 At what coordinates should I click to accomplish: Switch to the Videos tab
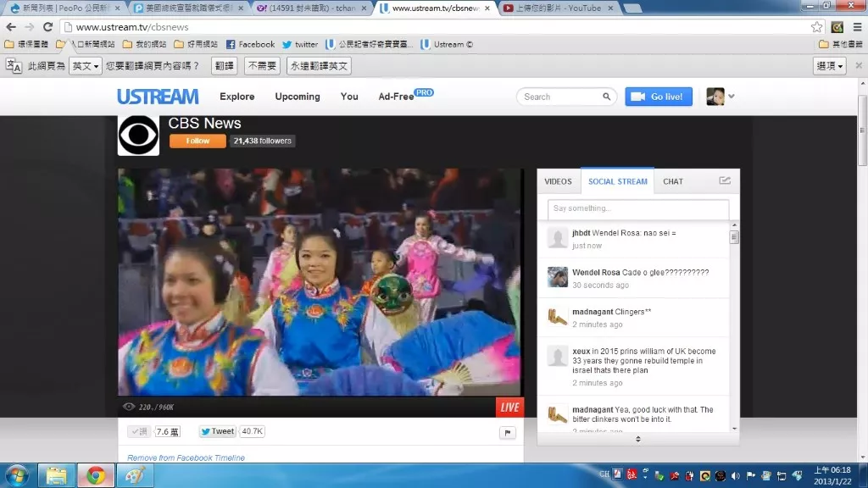click(x=558, y=181)
